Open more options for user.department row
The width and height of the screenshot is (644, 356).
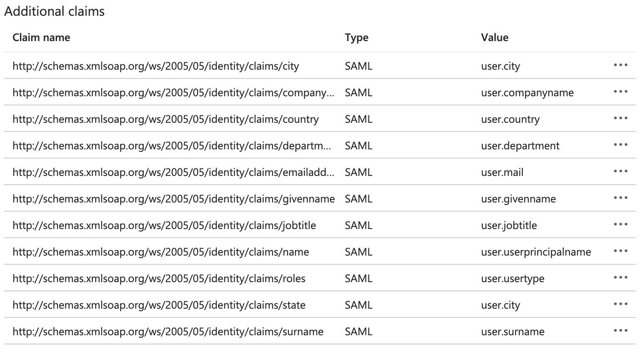[x=620, y=145]
